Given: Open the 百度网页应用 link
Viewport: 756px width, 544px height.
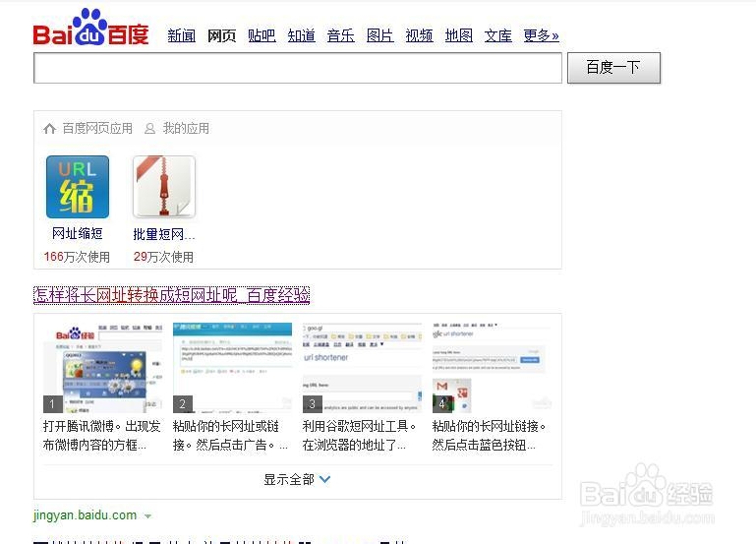Looking at the screenshot, I should tap(97, 128).
